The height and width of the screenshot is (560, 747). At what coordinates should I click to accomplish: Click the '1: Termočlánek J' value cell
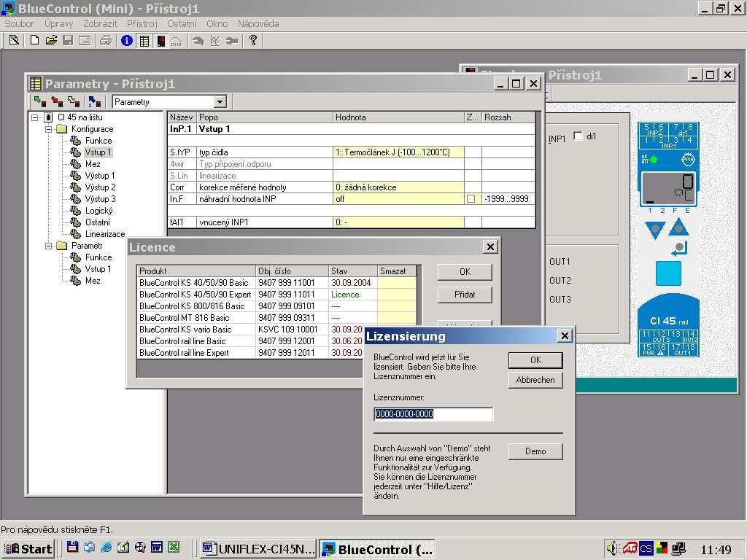[x=398, y=152]
